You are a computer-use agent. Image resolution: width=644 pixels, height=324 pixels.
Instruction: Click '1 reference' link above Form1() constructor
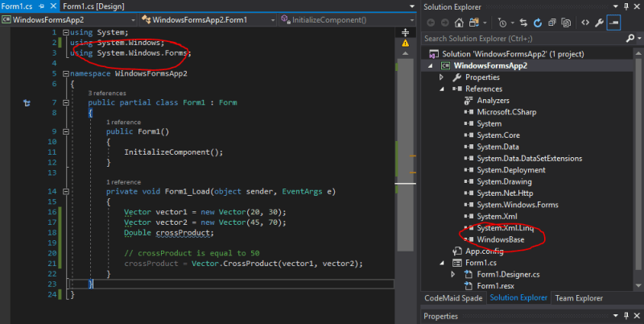click(x=123, y=123)
